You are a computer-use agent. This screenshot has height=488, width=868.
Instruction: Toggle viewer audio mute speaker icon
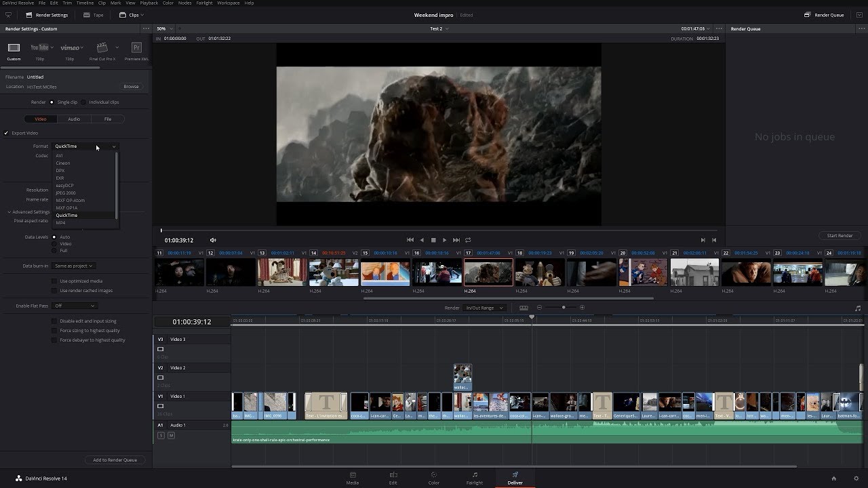tap(213, 240)
